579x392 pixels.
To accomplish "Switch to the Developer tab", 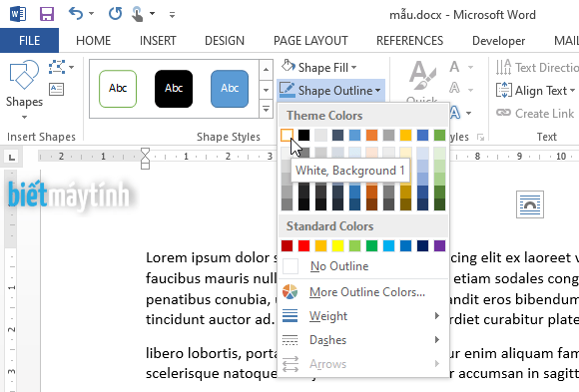I will tap(498, 40).
